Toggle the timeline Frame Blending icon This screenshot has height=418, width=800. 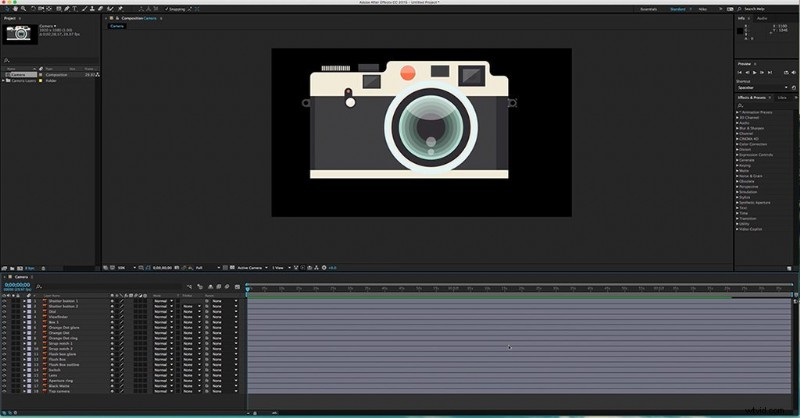[x=218, y=287]
